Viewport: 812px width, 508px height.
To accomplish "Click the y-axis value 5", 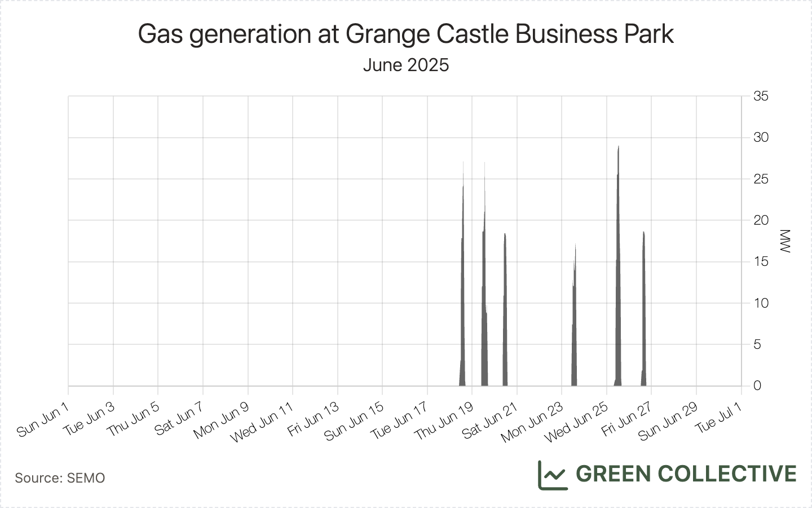I will [x=757, y=344].
